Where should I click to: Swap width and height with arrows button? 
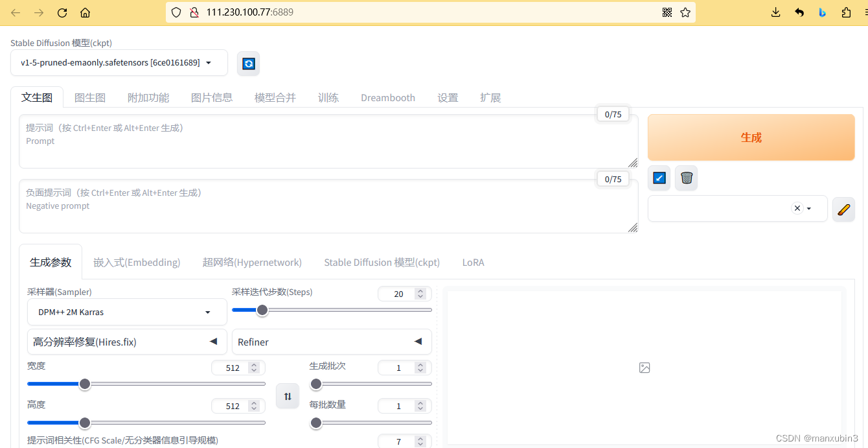pos(288,396)
